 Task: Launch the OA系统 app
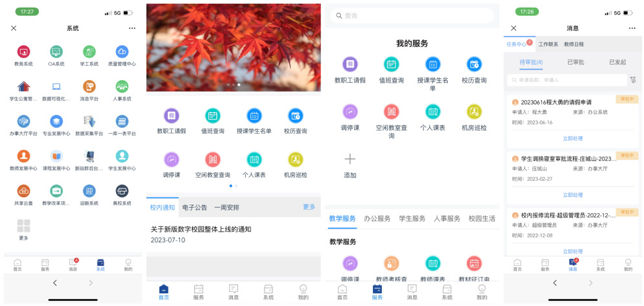(x=56, y=52)
